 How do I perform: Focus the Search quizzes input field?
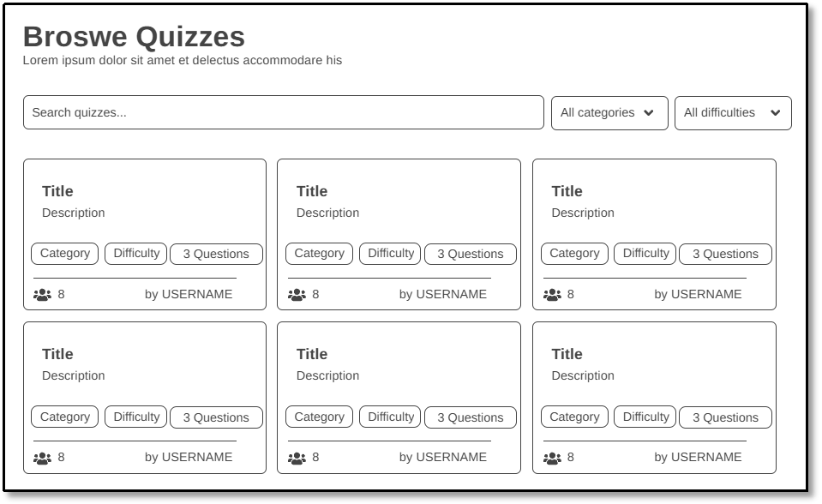tap(283, 113)
